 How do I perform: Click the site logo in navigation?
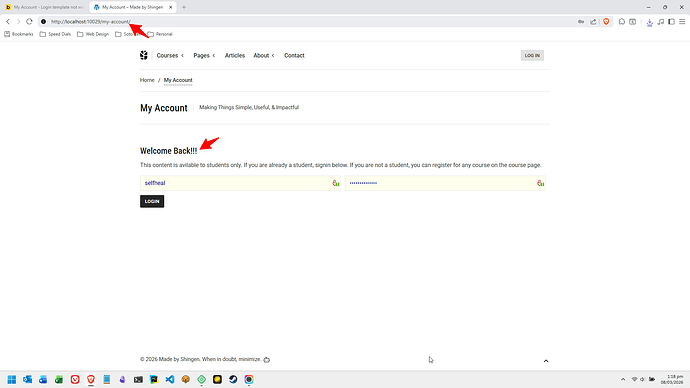pos(144,55)
